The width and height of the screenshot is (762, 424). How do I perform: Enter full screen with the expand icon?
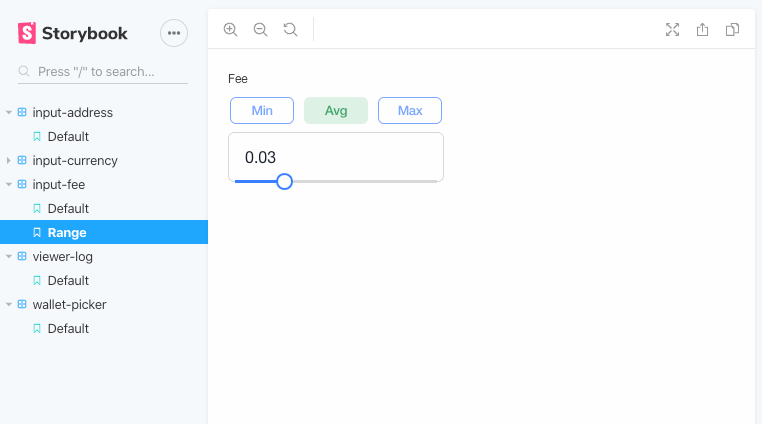(673, 30)
